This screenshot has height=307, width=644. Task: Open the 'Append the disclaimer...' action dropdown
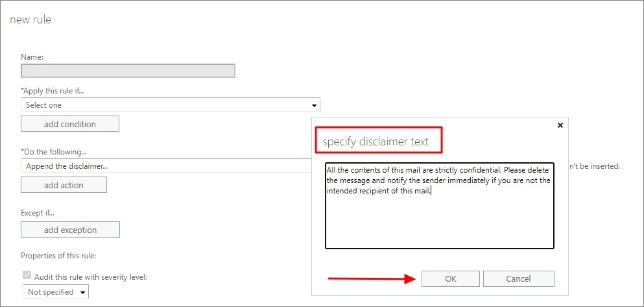(x=166, y=166)
